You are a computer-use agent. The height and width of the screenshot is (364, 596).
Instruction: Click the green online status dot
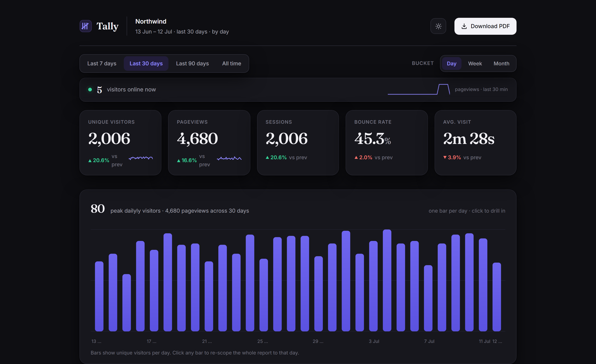pos(90,89)
